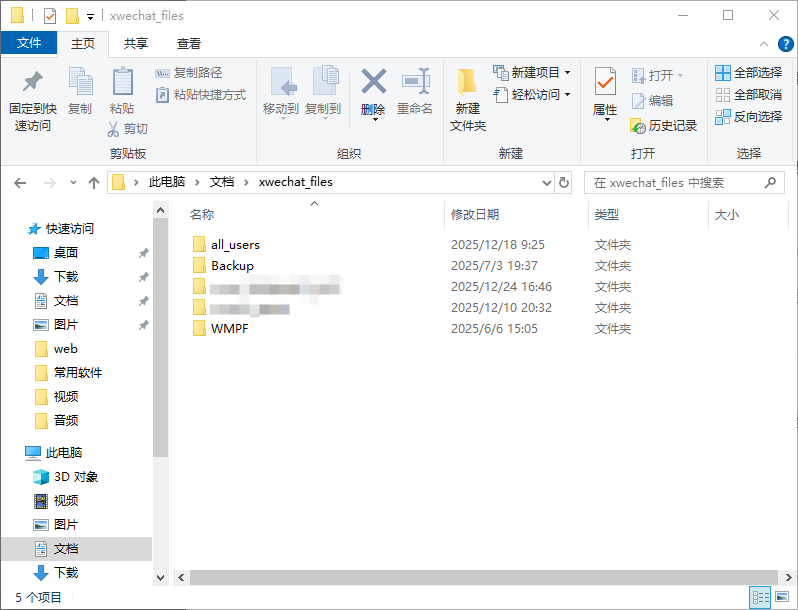Select the 主页 ribbon tab
The image size is (798, 610).
[x=83, y=44]
